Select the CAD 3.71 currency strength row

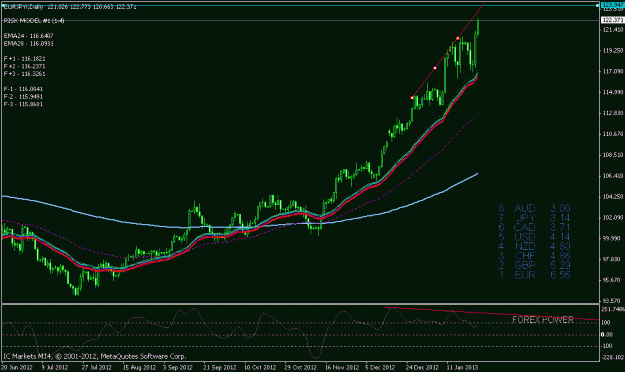[x=534, y=227]
